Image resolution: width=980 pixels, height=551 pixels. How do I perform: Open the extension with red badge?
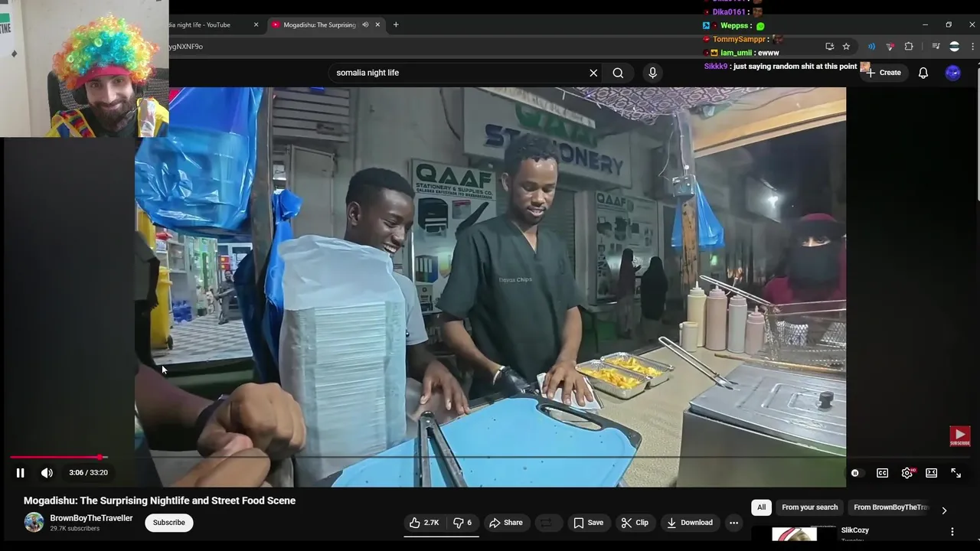tap(890, 47)
